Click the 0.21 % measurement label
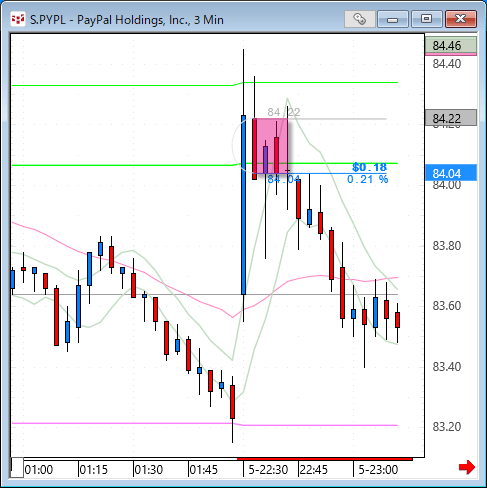The width and height of the screenshot is (487, 488). [x=367, y=179]
